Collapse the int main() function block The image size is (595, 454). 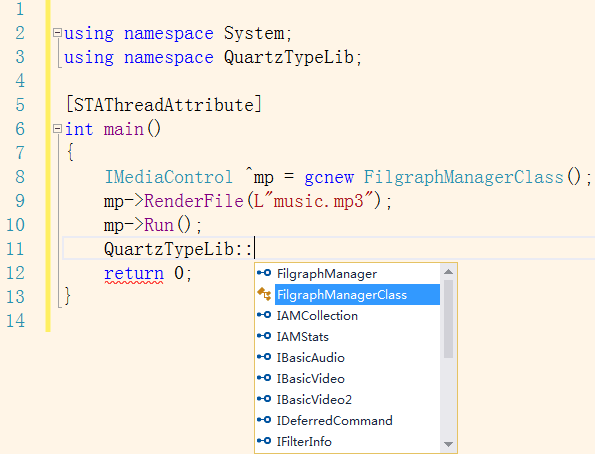coord(57,129)
